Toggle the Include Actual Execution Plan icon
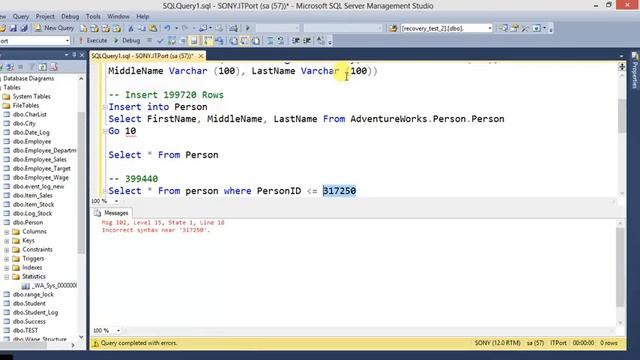640x360 pixels. pos(208,40)
